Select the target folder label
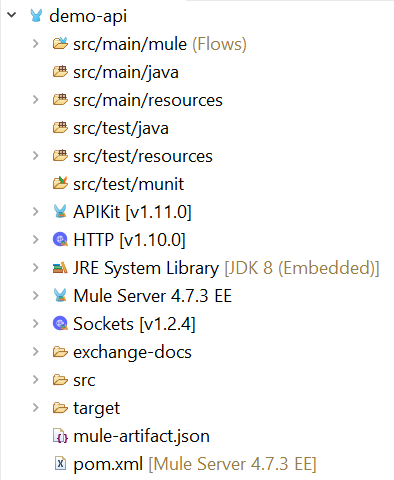Viewport: 394px width, 480px height. pyautogui.click(x=97, y=409)
